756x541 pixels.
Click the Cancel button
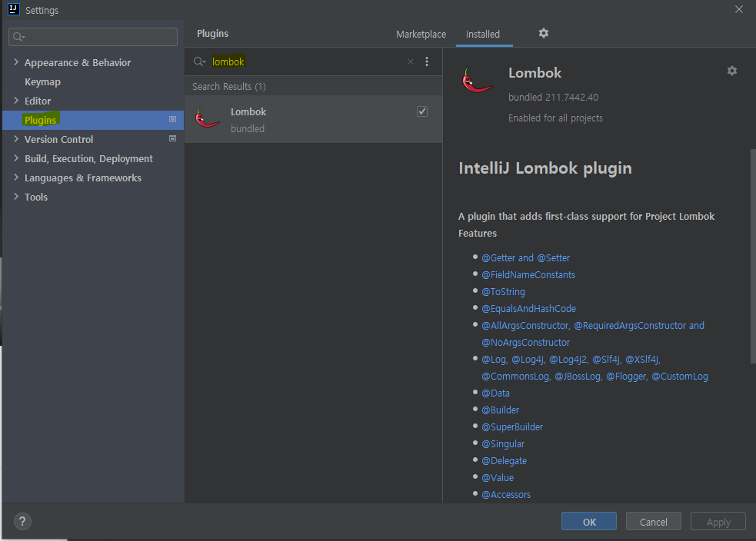point(653,522)
